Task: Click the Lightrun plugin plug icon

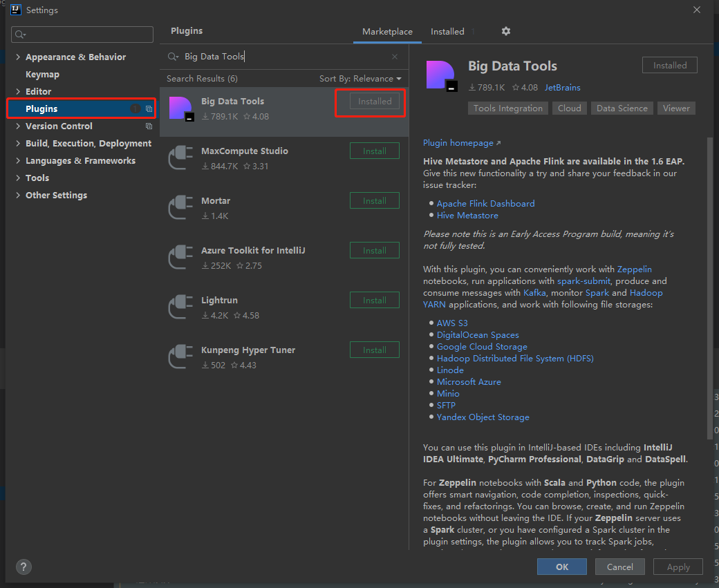Action: (x=180, y=307)
